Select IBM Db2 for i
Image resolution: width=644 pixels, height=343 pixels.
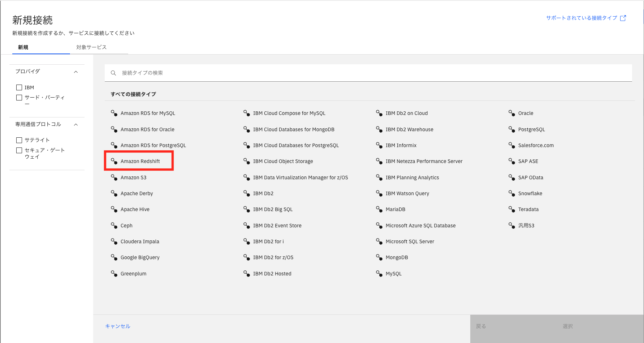pyautogui.click(x=268, y=241)
